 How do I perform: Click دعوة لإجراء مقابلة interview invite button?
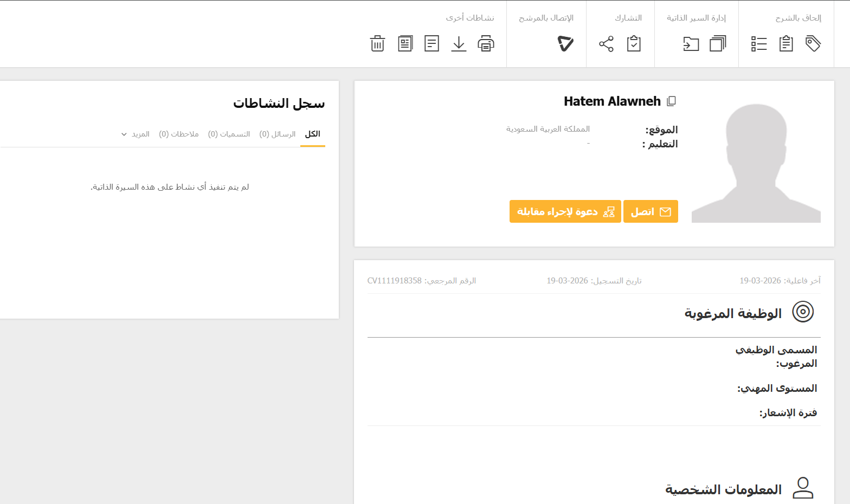565,211
